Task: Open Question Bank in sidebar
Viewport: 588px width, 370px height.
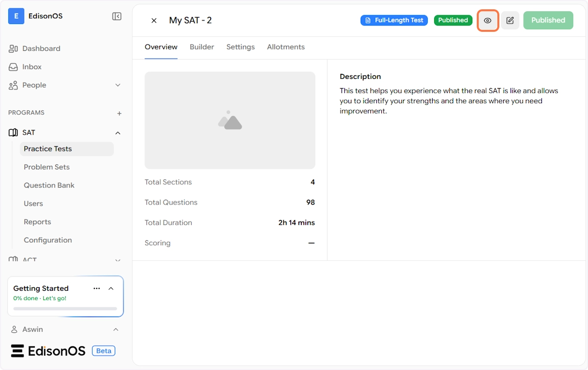Action: 49,185
